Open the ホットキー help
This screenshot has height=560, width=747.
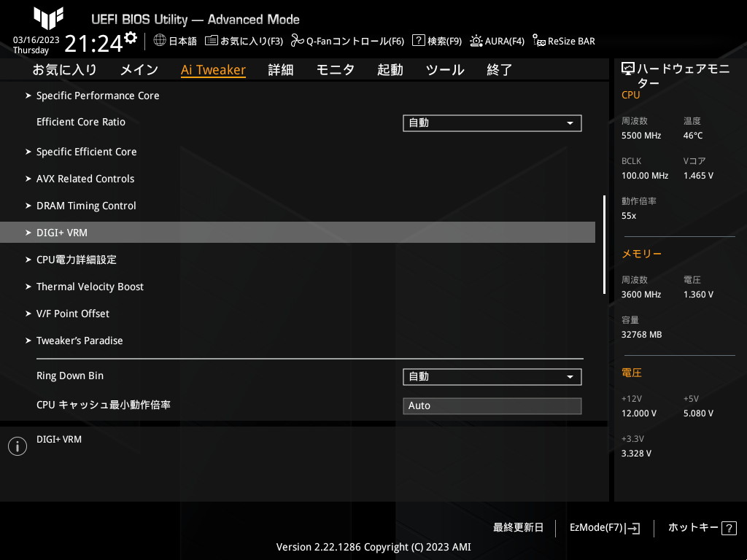693,528
